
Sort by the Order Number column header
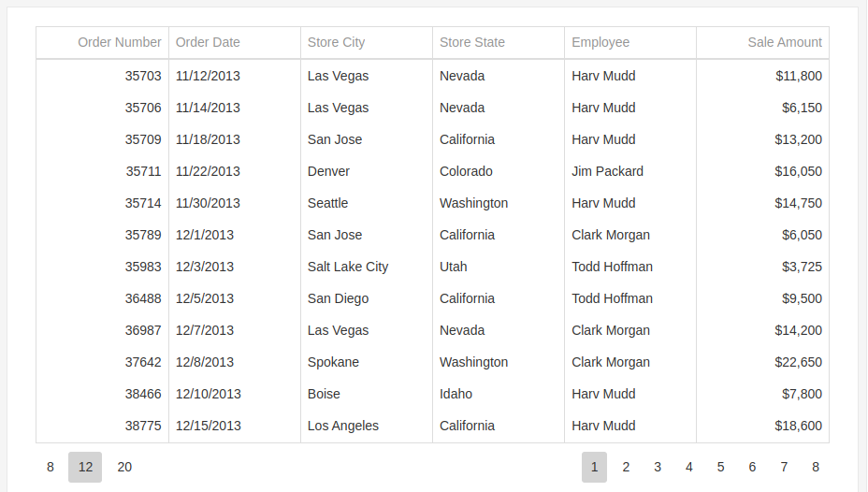(119, 42)
